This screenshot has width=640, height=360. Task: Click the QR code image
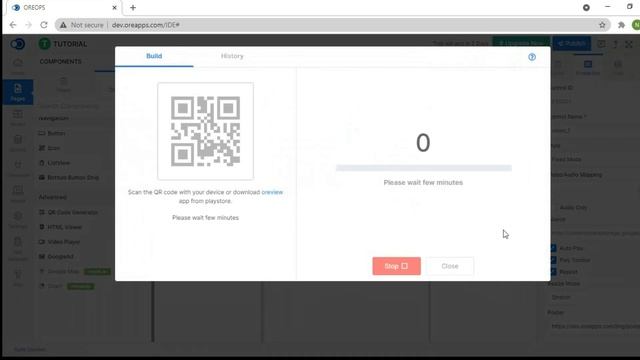pos(205,131)
